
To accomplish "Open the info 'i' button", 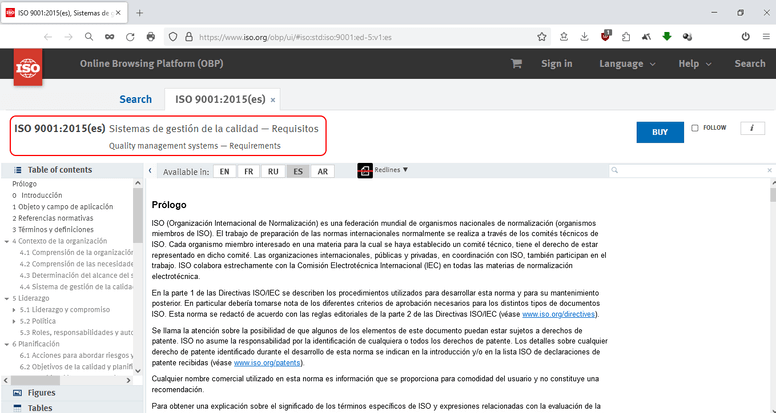I will coord(752,128).
